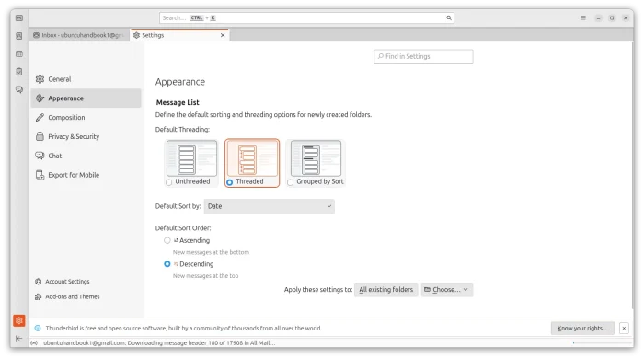Click the Chat bubble icon in settings
This screenshot has width=644, height=359.
[40, 156]
